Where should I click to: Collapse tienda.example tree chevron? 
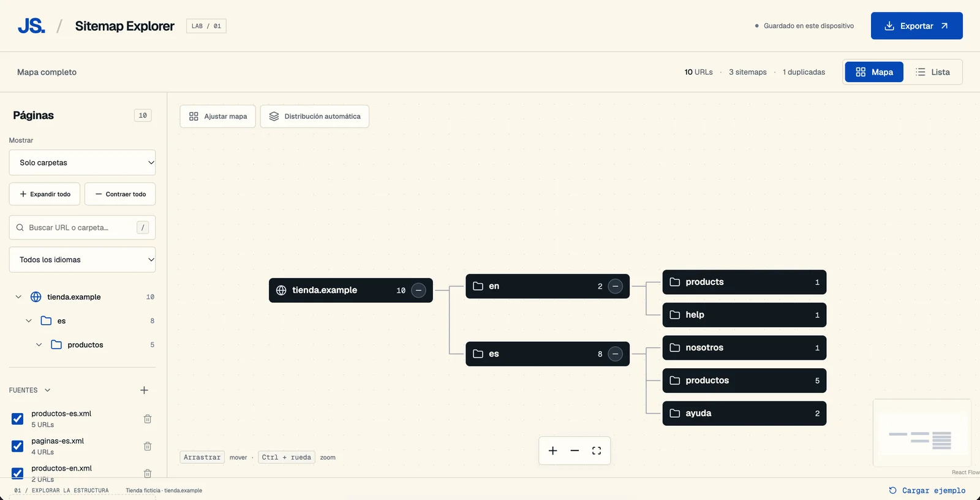point(18,297)
